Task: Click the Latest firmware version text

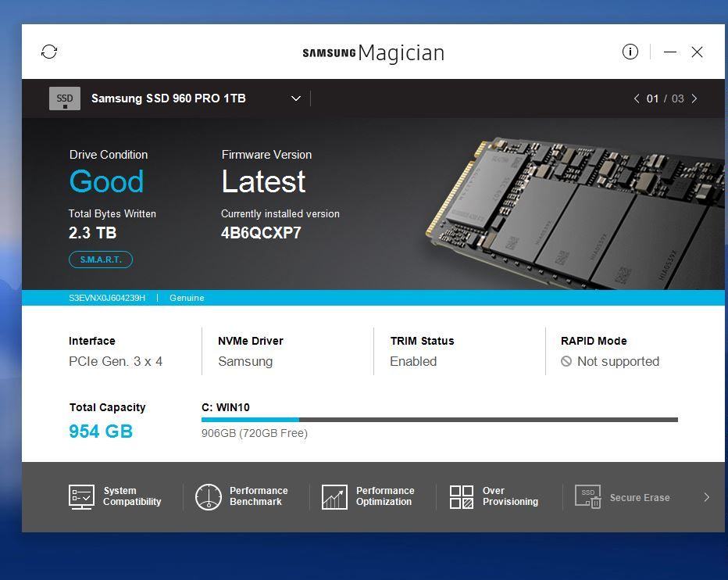Action: 264,181
